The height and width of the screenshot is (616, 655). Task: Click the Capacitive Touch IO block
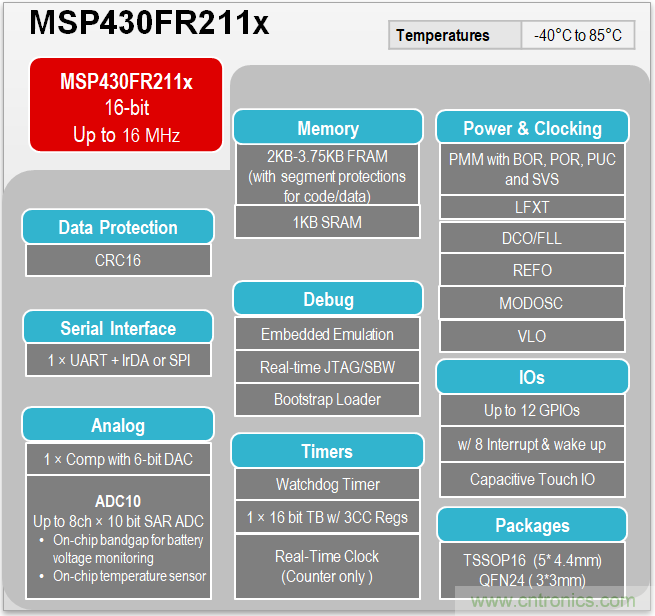(x=532, y=479)
